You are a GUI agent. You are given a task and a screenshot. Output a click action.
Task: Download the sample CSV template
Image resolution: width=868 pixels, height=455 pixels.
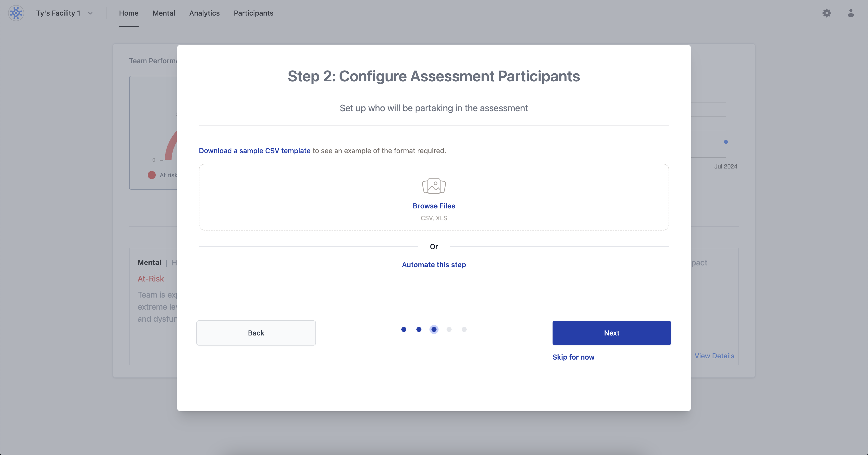pos(254,151)
